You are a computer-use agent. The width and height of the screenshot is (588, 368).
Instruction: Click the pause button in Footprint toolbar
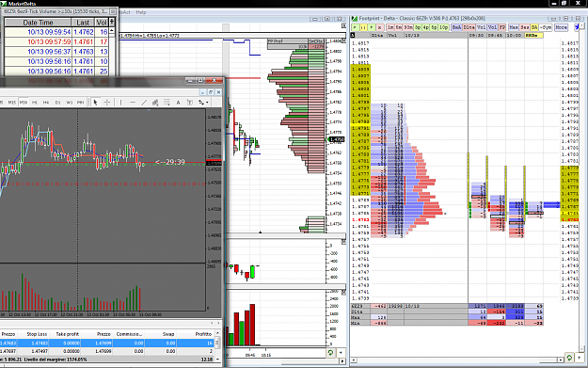tap(362, 27)
